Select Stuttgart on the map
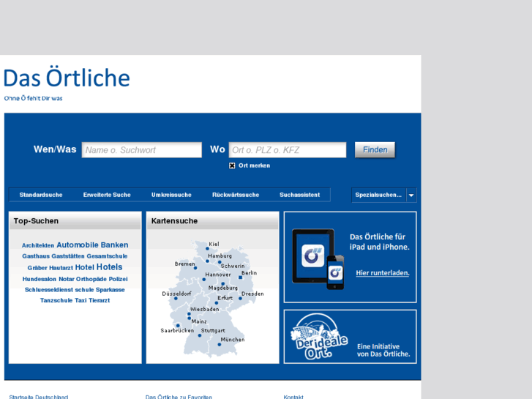Viewport: 532px width, 399px height. click(x=213, y=330)
